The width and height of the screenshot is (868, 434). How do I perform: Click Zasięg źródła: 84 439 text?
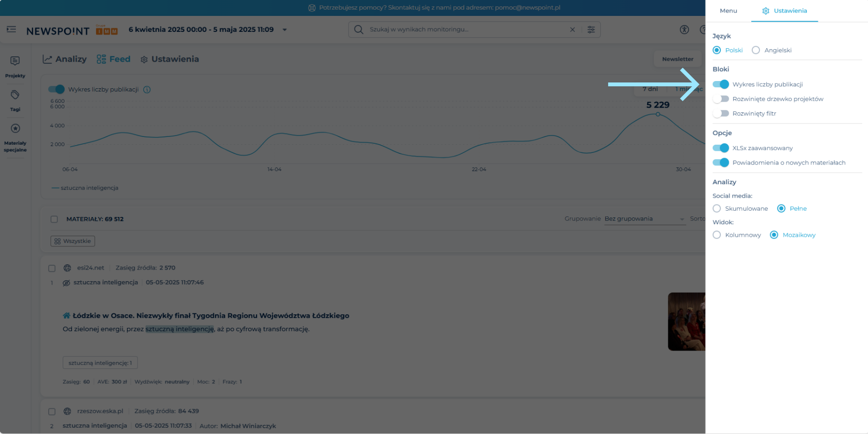tap(167, 411)
